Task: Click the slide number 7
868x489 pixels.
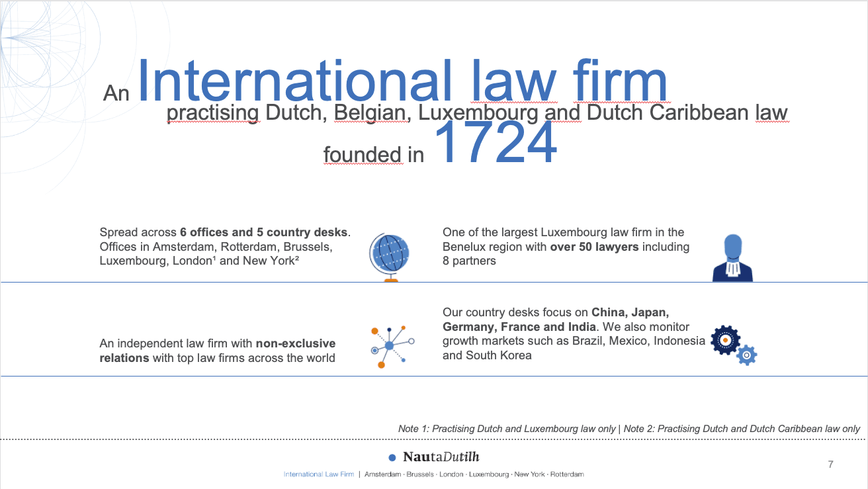Action: click(830, 464)
